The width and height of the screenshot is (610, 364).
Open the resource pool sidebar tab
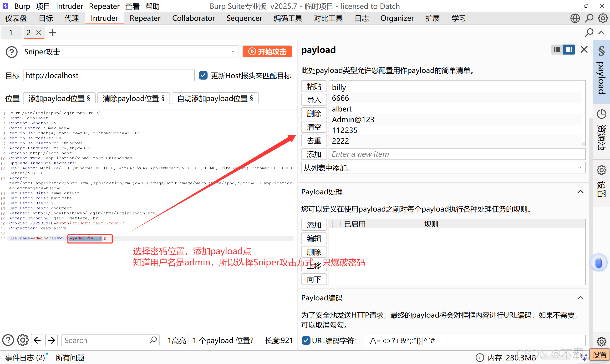(x=601, y=131)
